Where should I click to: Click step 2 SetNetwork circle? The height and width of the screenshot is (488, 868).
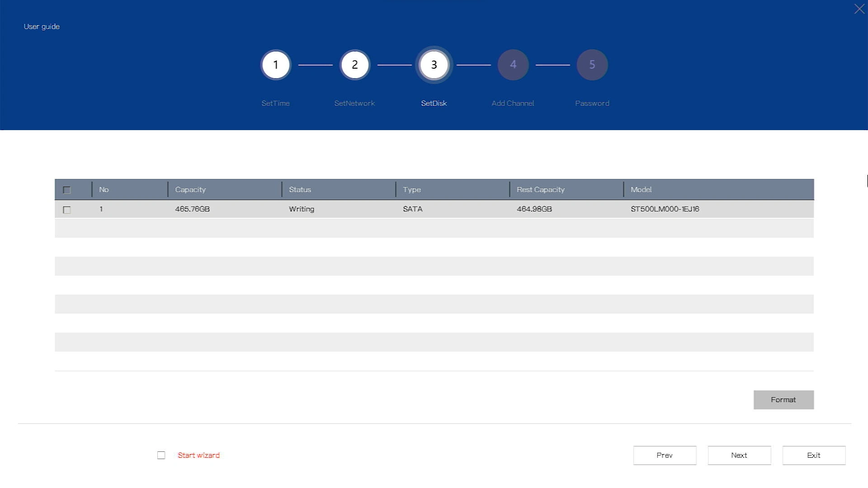[x=354, y=65]
